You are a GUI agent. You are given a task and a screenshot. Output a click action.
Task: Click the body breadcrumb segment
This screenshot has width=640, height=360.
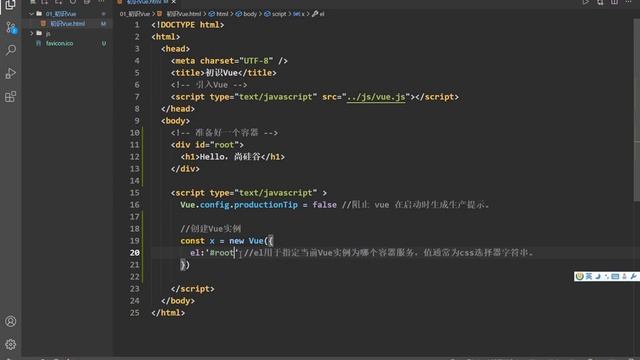pyautogui.click(x=247, y=14)
